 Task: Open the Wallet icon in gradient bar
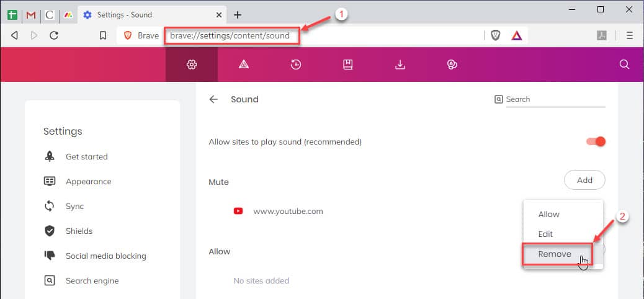pos(452,65)
